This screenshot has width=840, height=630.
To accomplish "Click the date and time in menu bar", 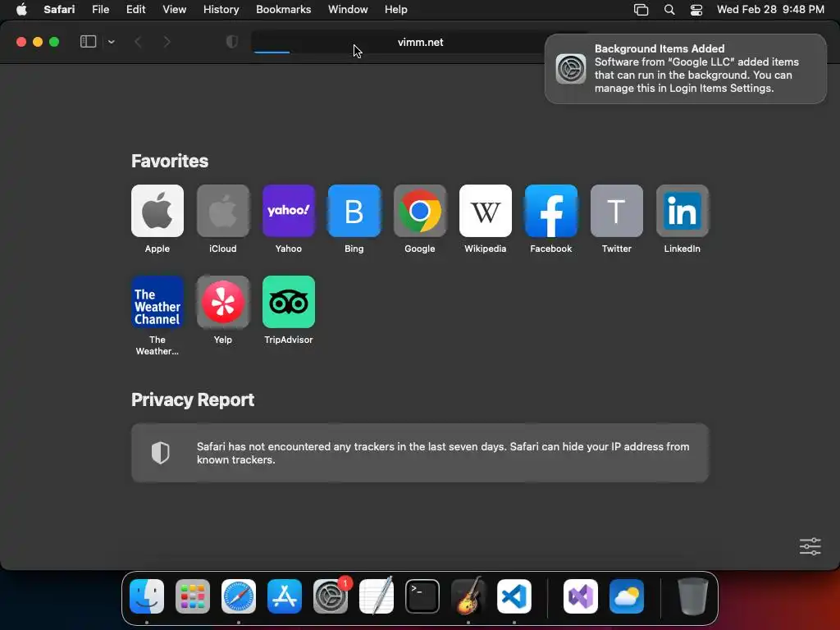I will coord(770,9).
